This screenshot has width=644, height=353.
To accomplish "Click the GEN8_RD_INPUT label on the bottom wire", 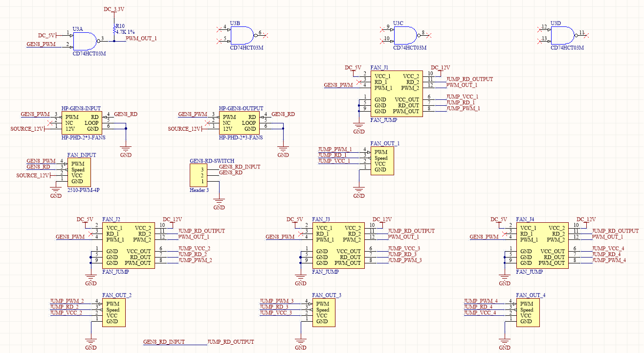I will [x=164, y=342].
